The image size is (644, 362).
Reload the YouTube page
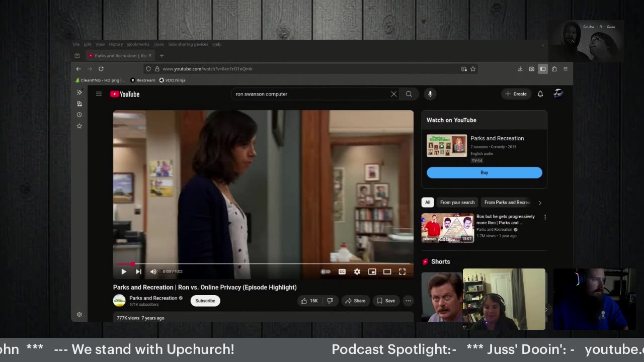(101, 69)
